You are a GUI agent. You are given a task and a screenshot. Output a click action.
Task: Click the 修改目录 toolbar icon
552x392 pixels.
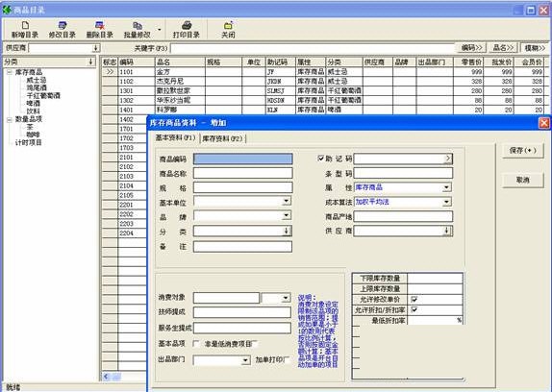pos(63,26)
